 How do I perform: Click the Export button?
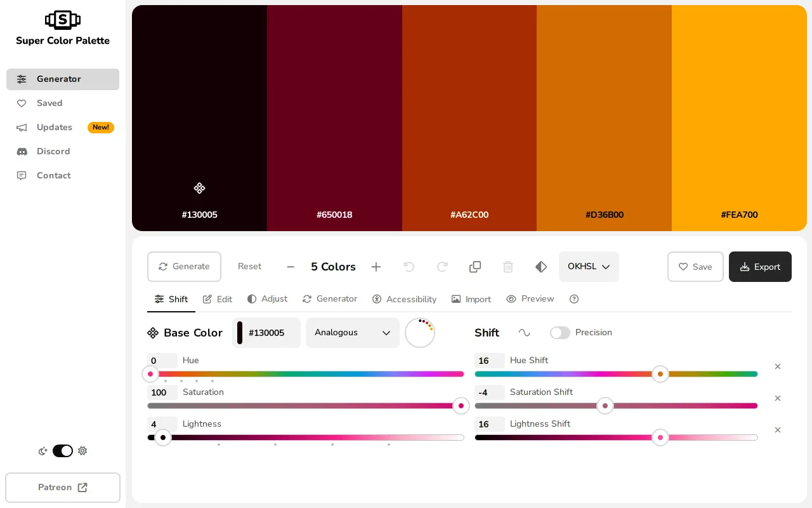[x=760, y=267]
